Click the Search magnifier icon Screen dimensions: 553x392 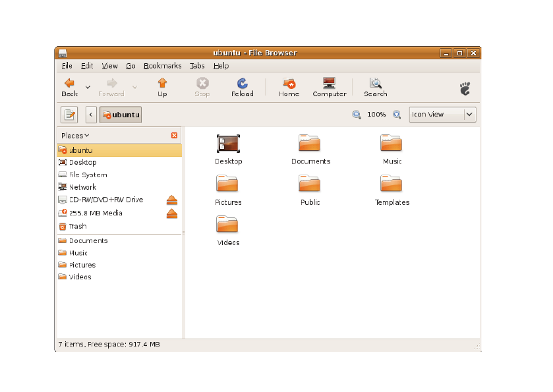[x=375, y=84]
